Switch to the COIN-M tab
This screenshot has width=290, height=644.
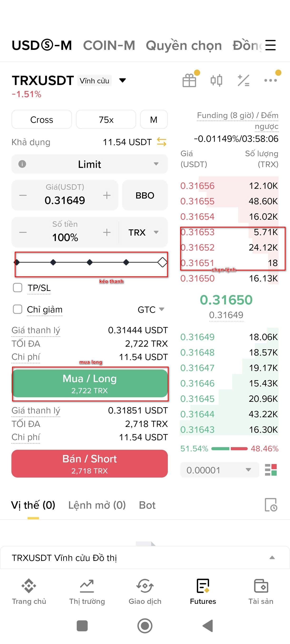(109, 45)
